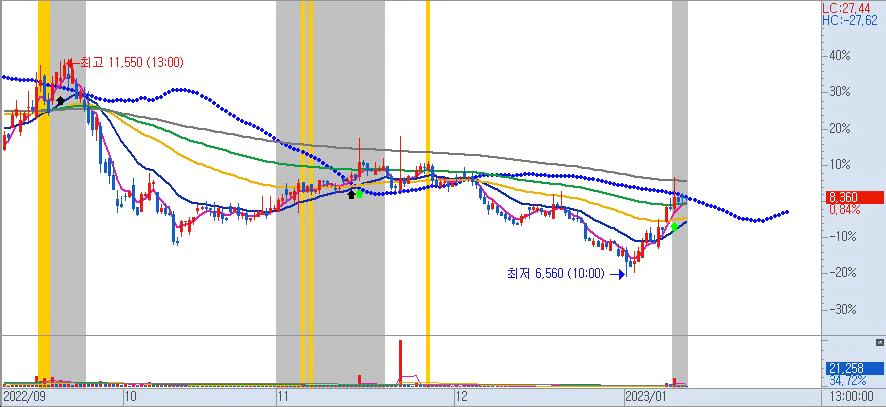Click the 13:00:00 time label
This screenshot has height=407, width=886.
pyautogui.click(x=852, y=396)
